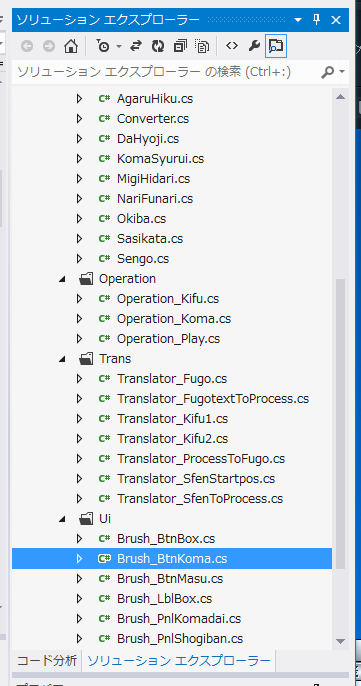Expand Sengo.cs node
Screen dimensions: 361x686
[x=79, y=259]
